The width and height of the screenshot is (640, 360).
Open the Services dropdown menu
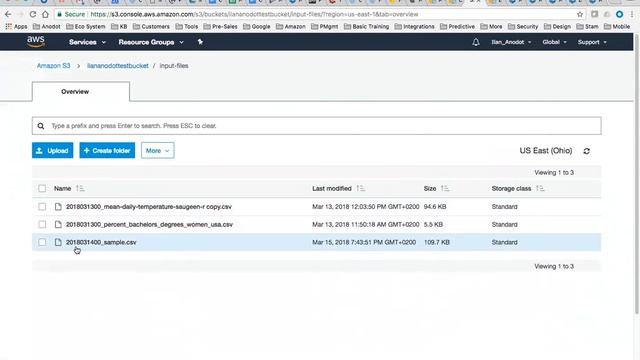click(x=87, y=42)
